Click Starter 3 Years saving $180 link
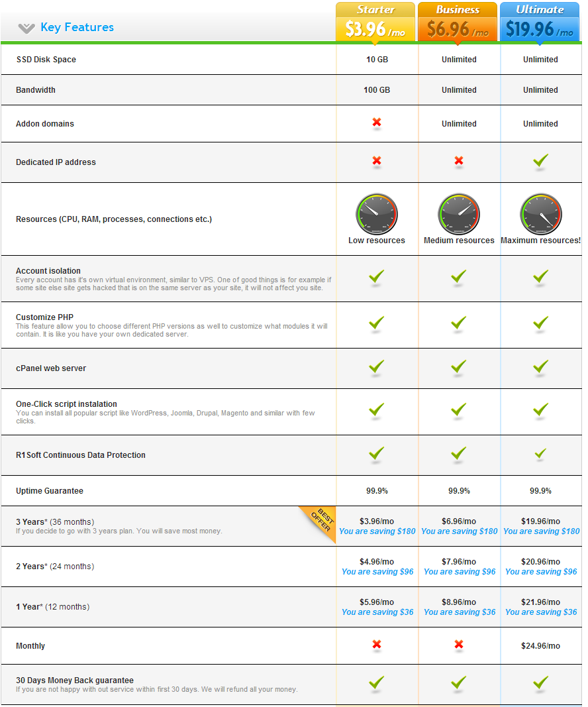The height and width of the screenshot is (707, 588). point(377,531)
